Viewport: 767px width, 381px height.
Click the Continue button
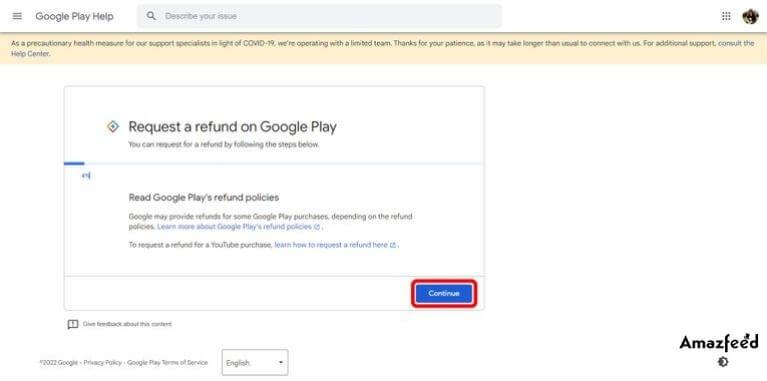[x=444, y=293]
